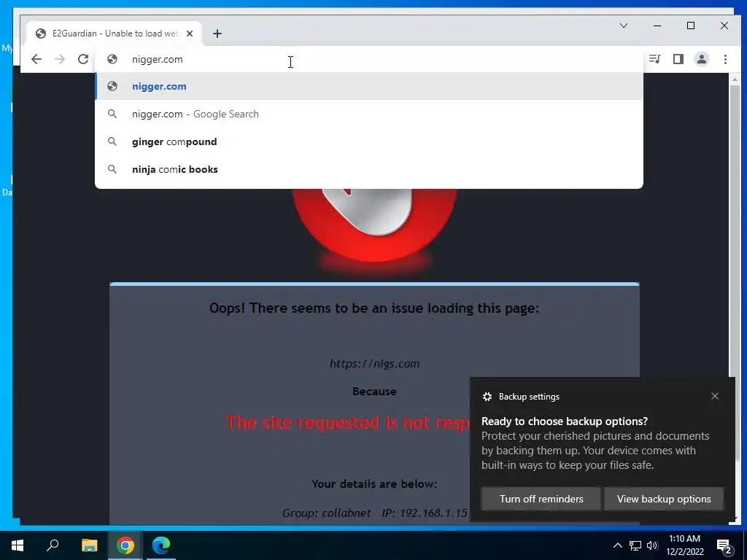Viewport: 747px width, 560px height.
Task: Select the 'ninja comic books' suggestion
Action: (x=369, y=169)
